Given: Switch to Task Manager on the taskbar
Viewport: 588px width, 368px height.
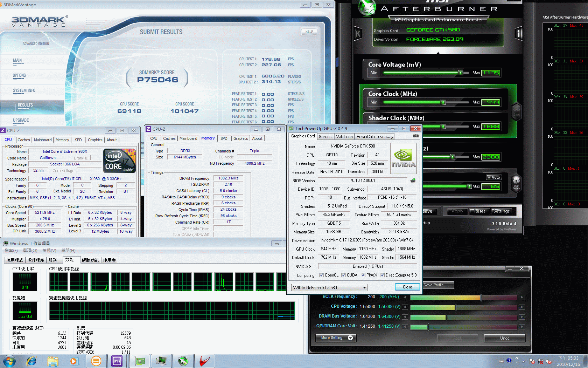Looking at the screenshot, I should (161, 361).
